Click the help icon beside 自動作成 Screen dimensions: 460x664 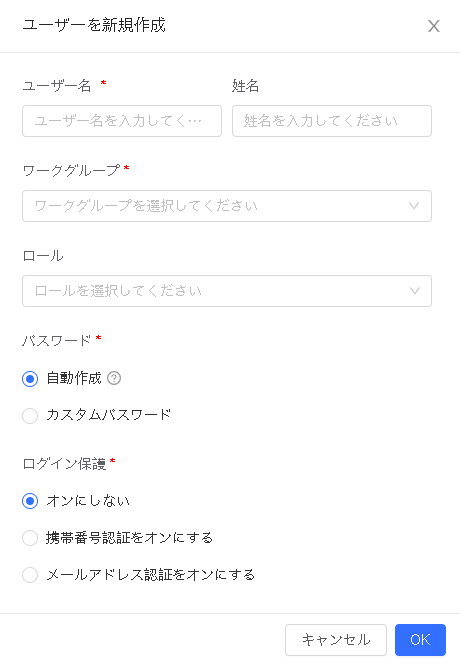tap(114, 378)
